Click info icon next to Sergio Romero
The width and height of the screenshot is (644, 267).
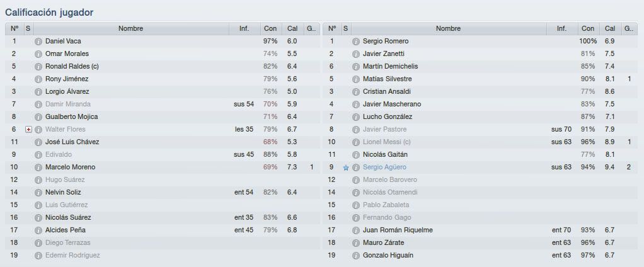(x=356, y=42)
